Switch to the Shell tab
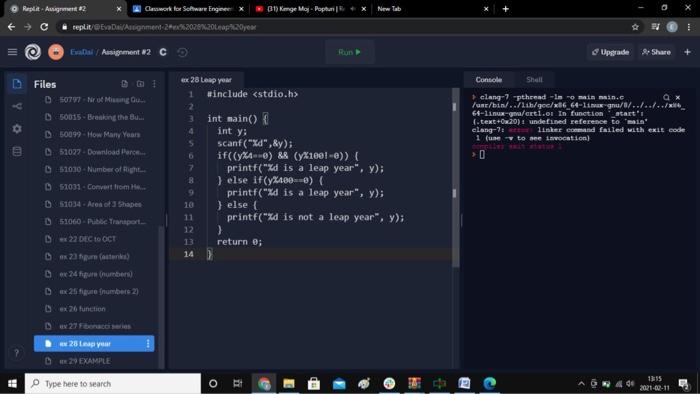The height and width of the screenshot is (394, 700). pos(534,80)
